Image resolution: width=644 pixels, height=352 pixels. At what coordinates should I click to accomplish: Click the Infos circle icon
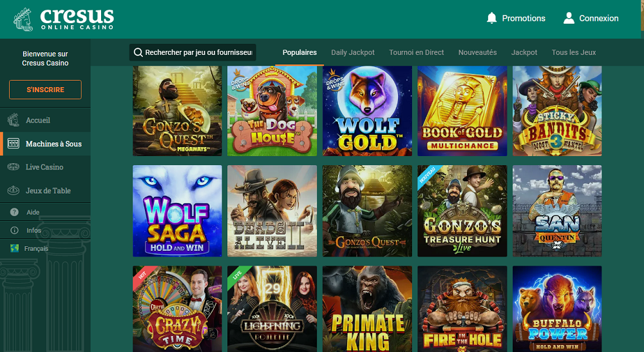click(14, 230)
